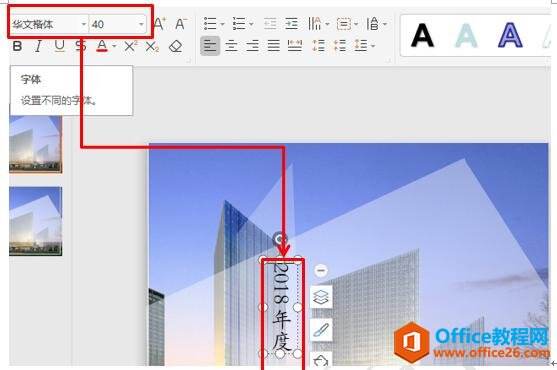
Task: Center align the paragraph
Action: pyautogui.click(x=231, y=46)
